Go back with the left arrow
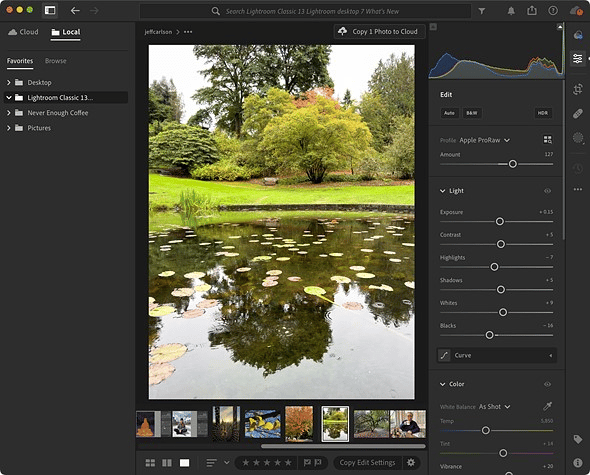Viewport: 590px width, 475px height. (x=75, y=11)
